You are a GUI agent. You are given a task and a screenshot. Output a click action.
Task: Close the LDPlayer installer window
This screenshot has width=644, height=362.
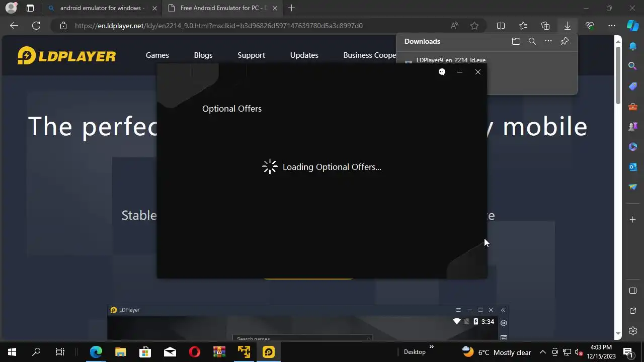pyautogui.click(x=478, y=72)
